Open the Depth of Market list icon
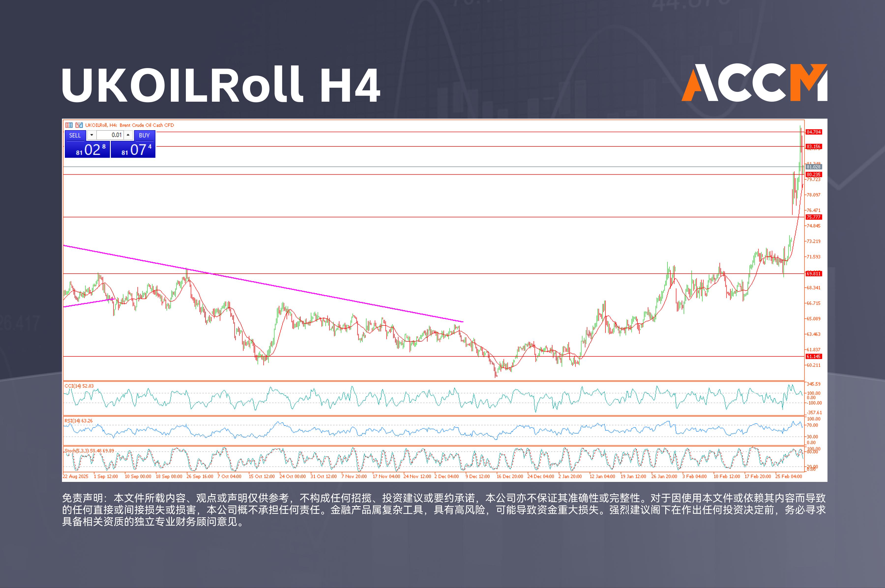The image size is (885, 588). tap(69, 125)
